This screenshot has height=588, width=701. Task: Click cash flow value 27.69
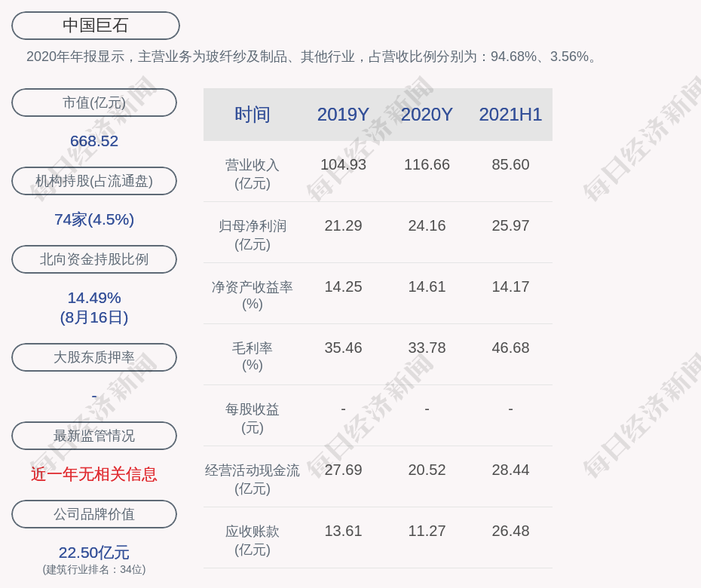coord(343,470)
